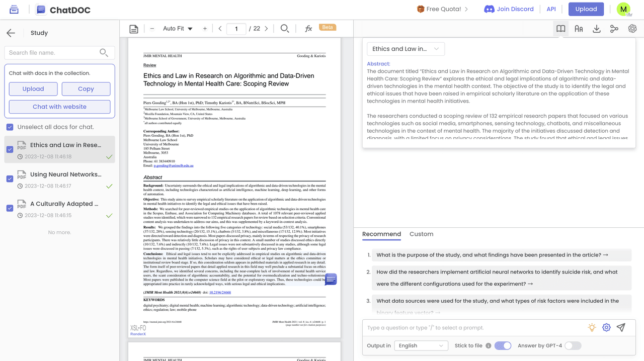644x361 pixels.
Task: Toggle the Stick to file switch
Action: 503,345
